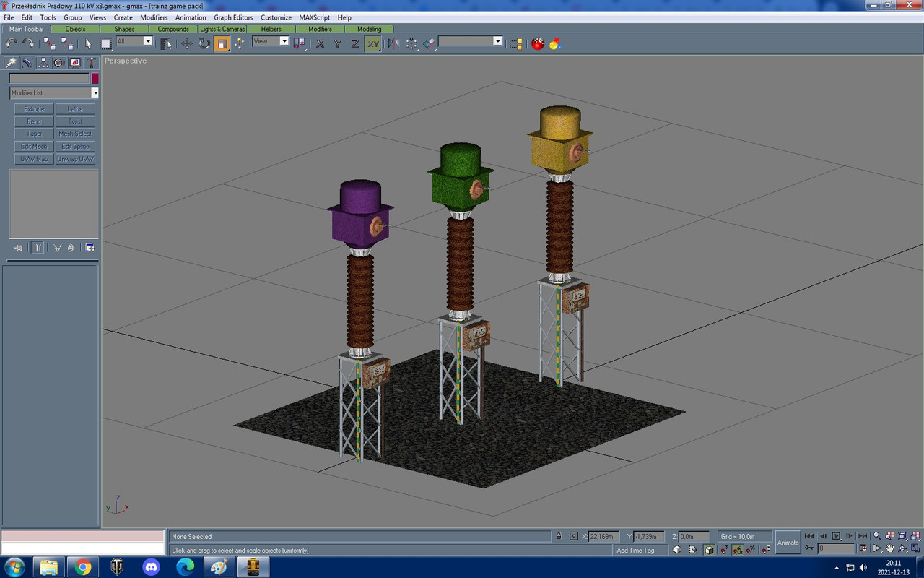Switch to the Modeling toolbar tab

(369, 29)
